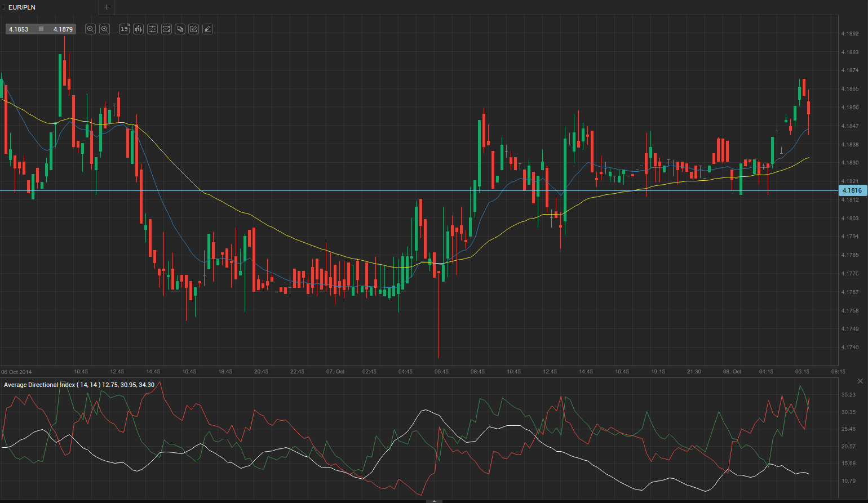
Task: Click the zoom in magnifier icon
Action: (104, 29)
